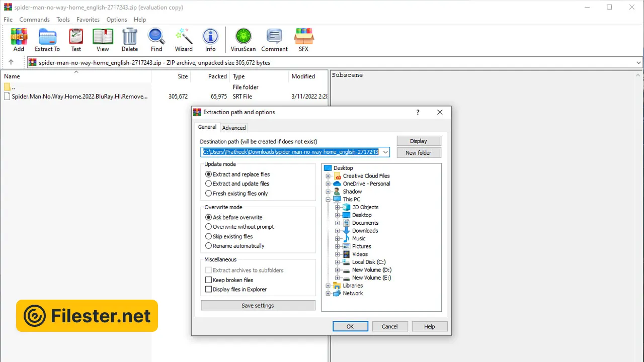Expand the Local Disk (C:) tree node

tap(338, 262)
